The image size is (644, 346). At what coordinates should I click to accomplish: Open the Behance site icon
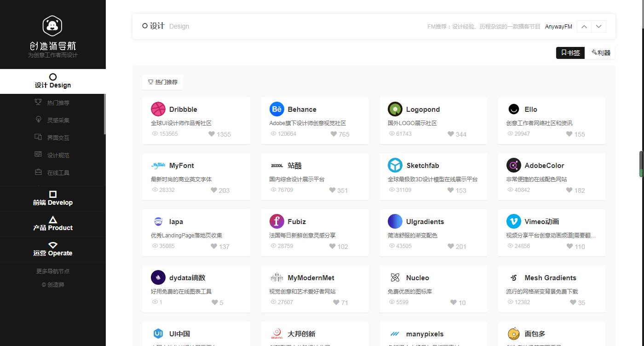coord(276,109)
